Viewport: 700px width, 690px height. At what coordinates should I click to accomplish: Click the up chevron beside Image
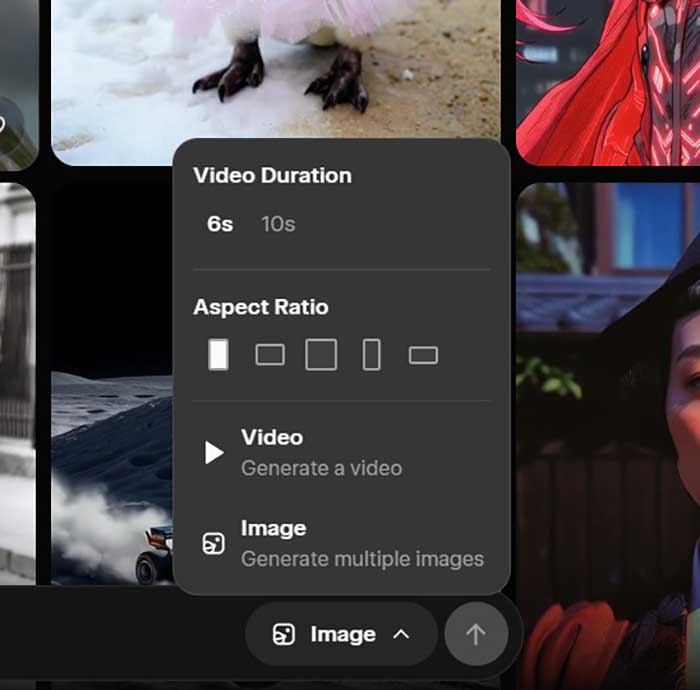(x=401, y=634)
